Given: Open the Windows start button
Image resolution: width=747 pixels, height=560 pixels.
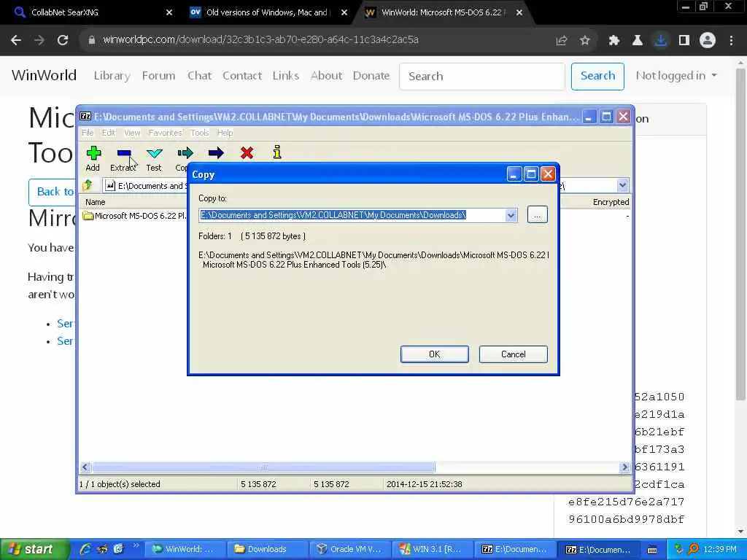Looking at the screenshot, I should pos(34,549).
